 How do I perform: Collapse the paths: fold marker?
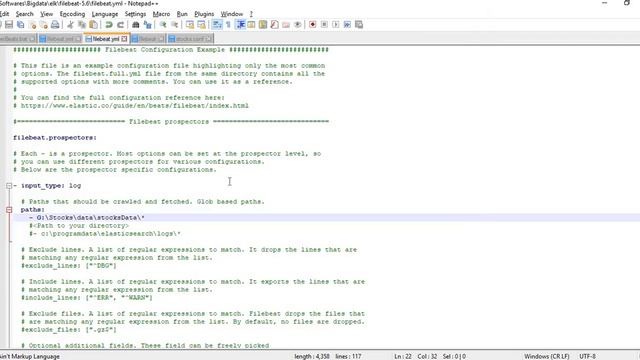(9, 210)
